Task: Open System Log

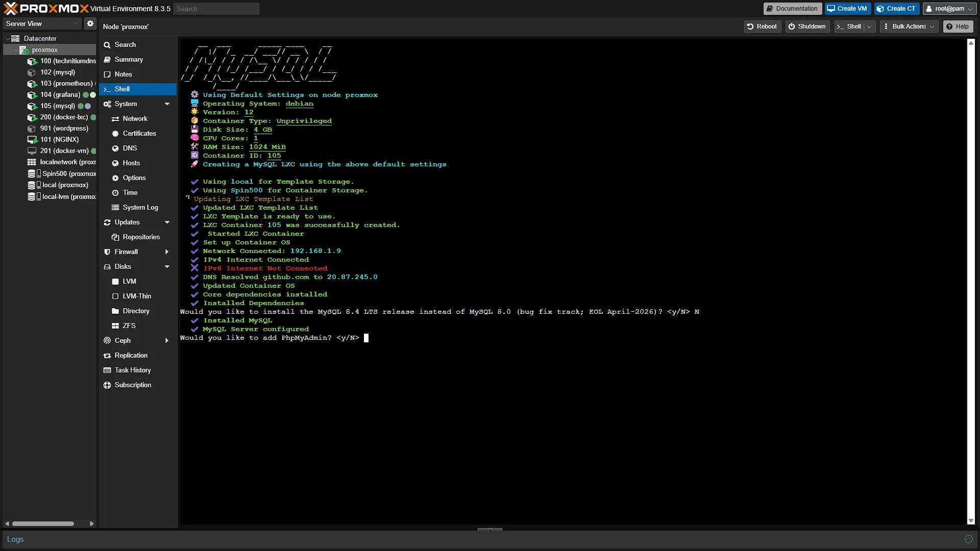Action: [138, 208]
